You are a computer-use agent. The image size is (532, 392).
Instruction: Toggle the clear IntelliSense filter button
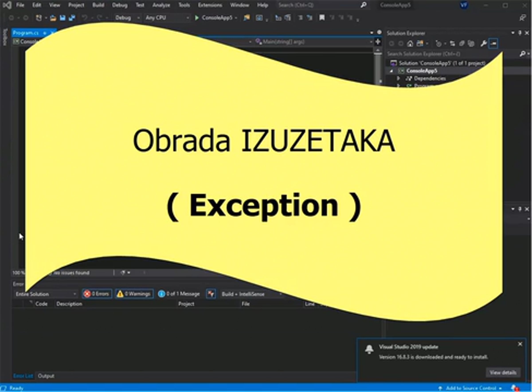[x=211, y=294]
